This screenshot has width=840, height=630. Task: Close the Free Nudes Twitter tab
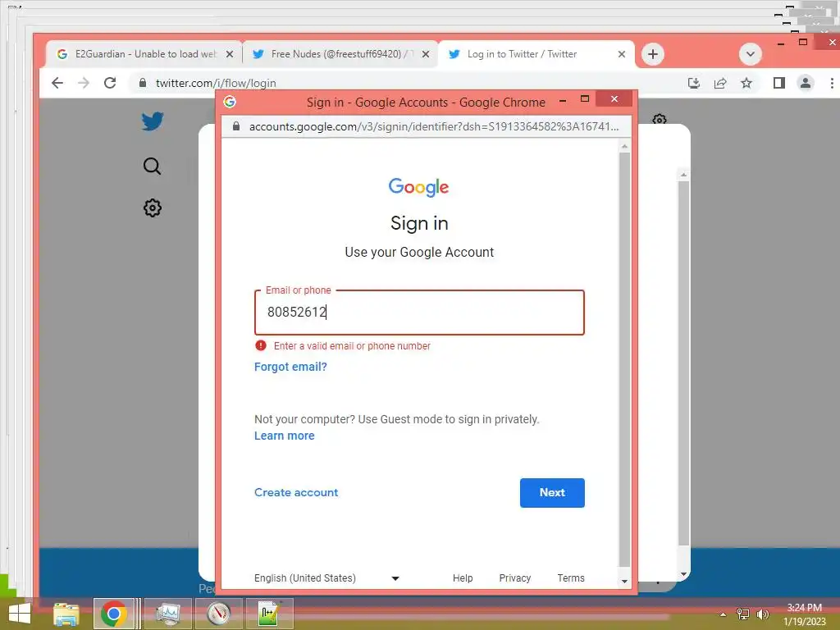(426, 54)
